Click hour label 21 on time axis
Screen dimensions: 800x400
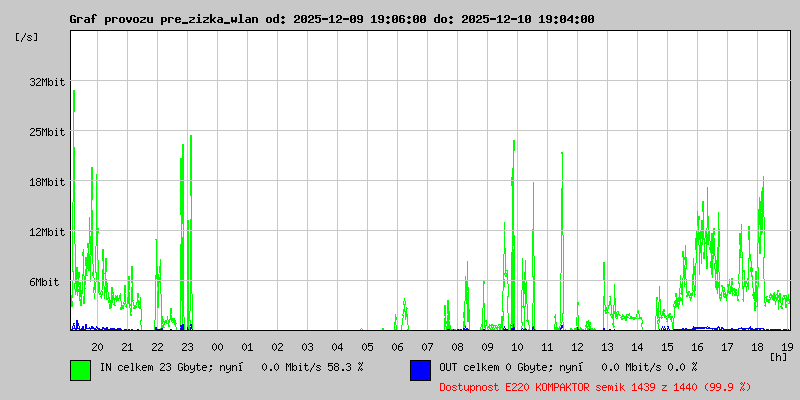point(128,347)
